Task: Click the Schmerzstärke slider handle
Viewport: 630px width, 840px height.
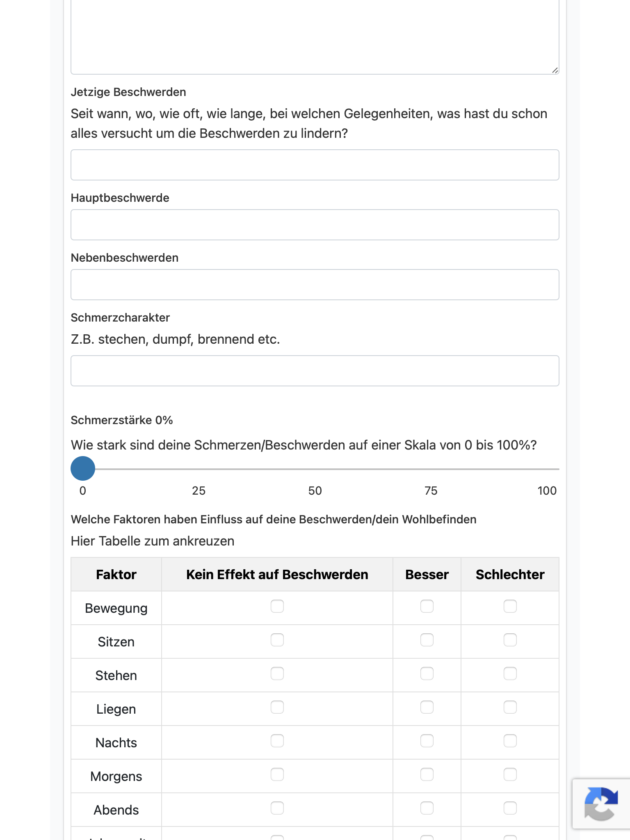Action: 83,468
